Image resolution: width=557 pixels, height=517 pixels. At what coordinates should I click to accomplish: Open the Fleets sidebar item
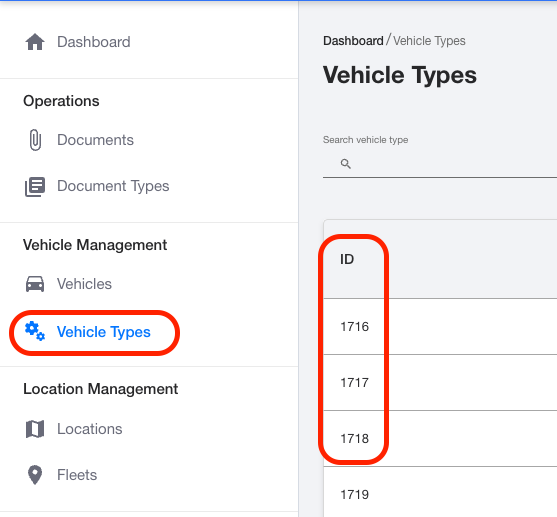point(77,475)
